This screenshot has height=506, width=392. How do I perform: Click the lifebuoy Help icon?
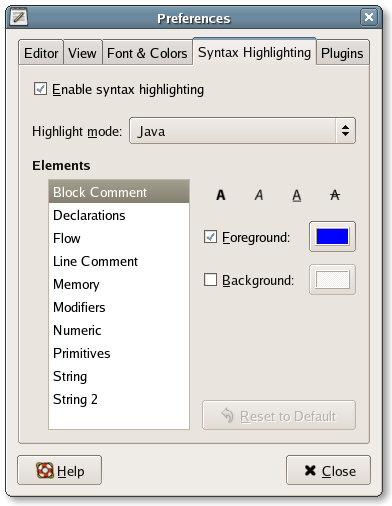click(x=45, y=470)
